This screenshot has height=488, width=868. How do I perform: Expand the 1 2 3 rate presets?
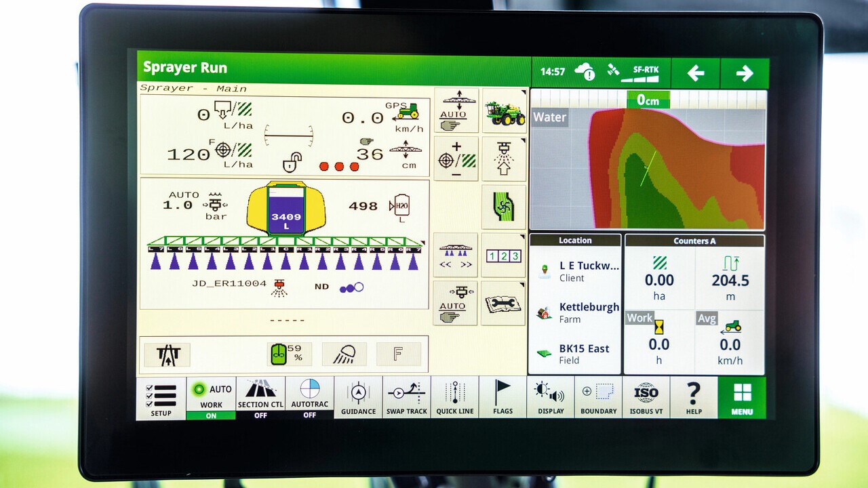pyautogui.click(x=504, y=256)
